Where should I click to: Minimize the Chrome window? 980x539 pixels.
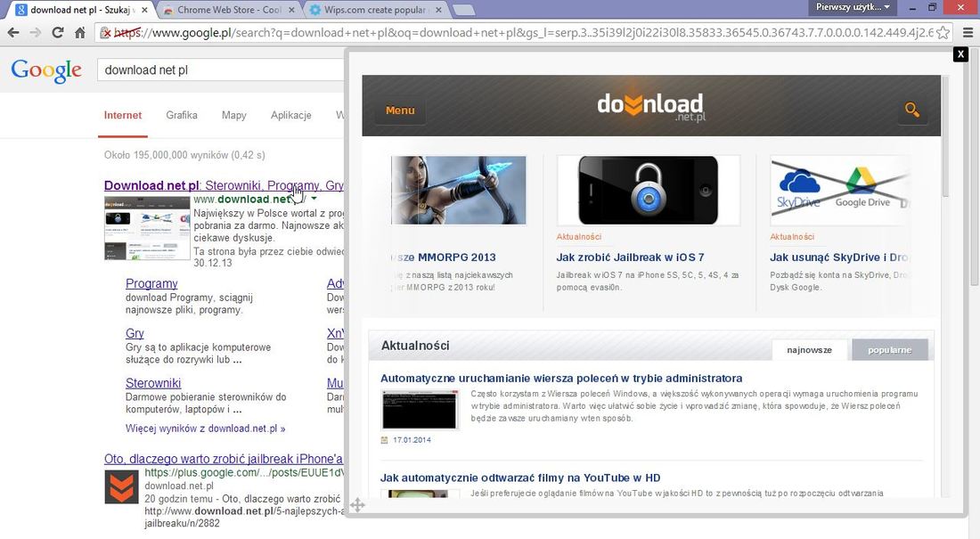(x=912, y=7)
